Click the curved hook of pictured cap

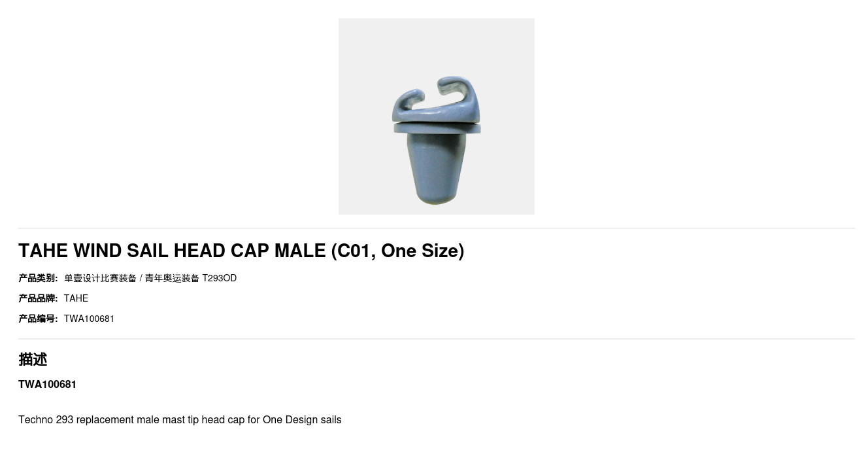(x=437, y=99)
